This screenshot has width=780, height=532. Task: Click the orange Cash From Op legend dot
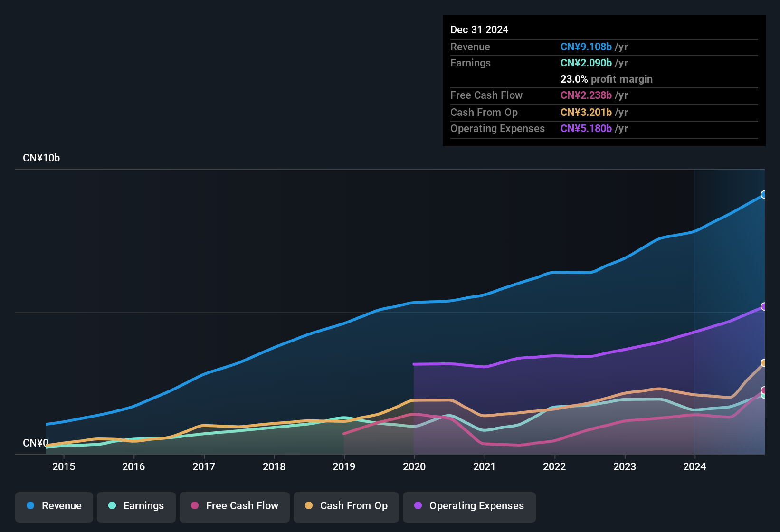click(308, 506)
